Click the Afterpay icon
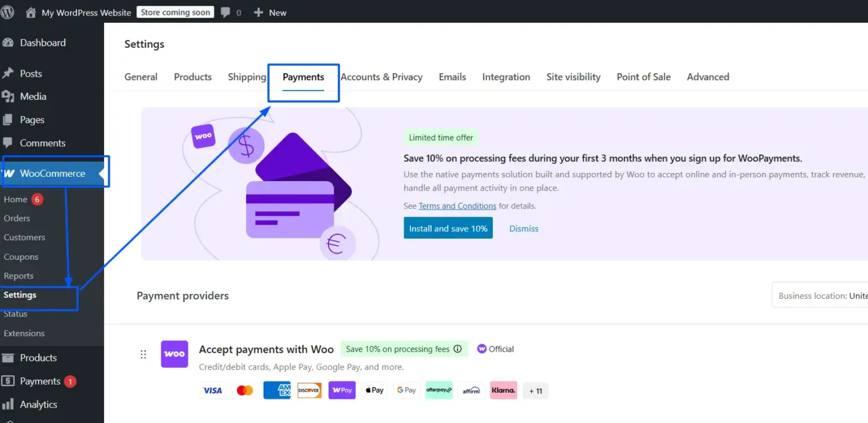Image resolution: width=868 pixels, height=423 pixels. point(439,390)
